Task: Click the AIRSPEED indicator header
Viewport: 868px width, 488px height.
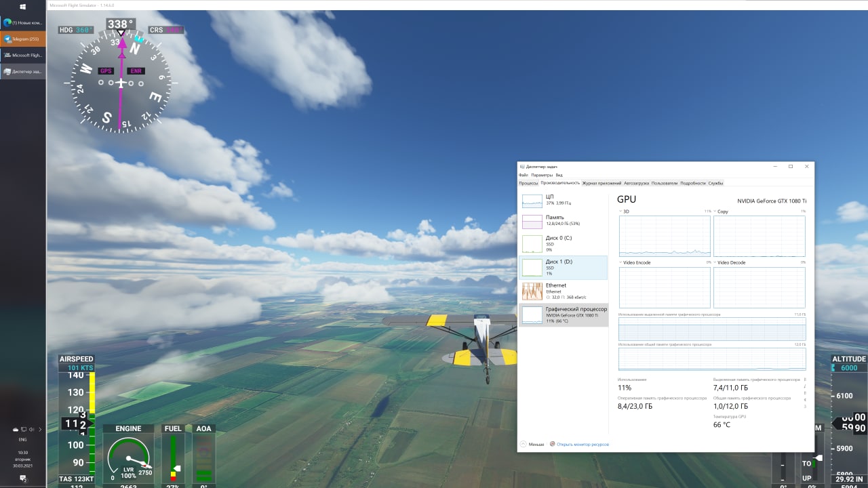Action: [76, 359]
